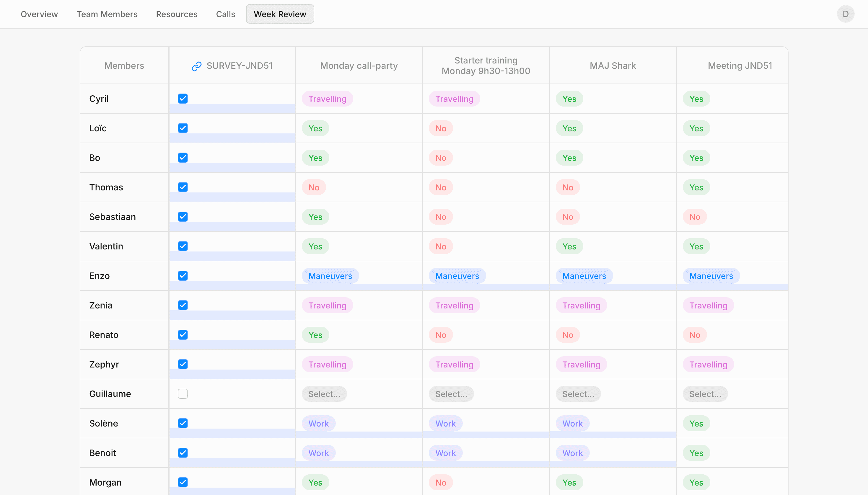Open the Resources tab
Image resolution: width=868 pixels, height=495 pixels.
(177, 14)
